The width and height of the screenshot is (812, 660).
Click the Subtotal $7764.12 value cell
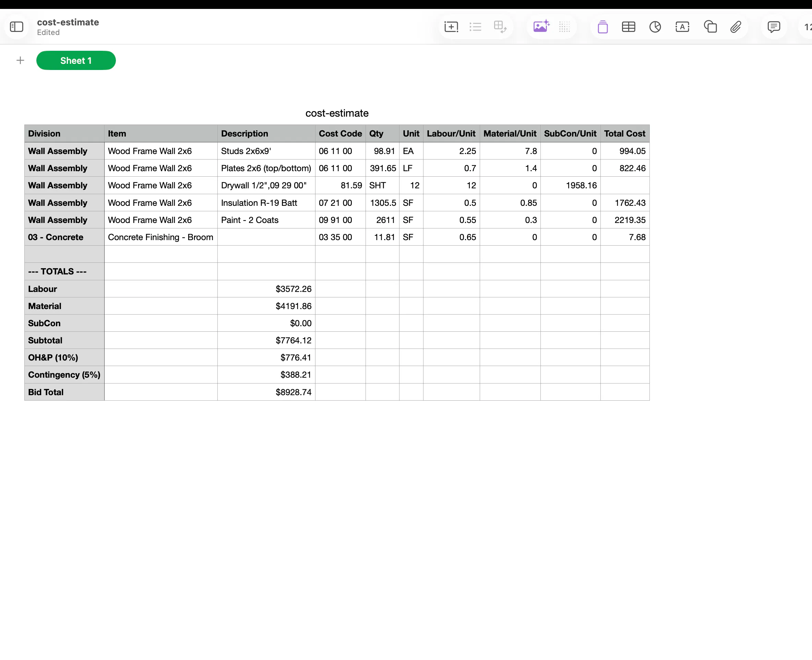click(x=266, y=340)
